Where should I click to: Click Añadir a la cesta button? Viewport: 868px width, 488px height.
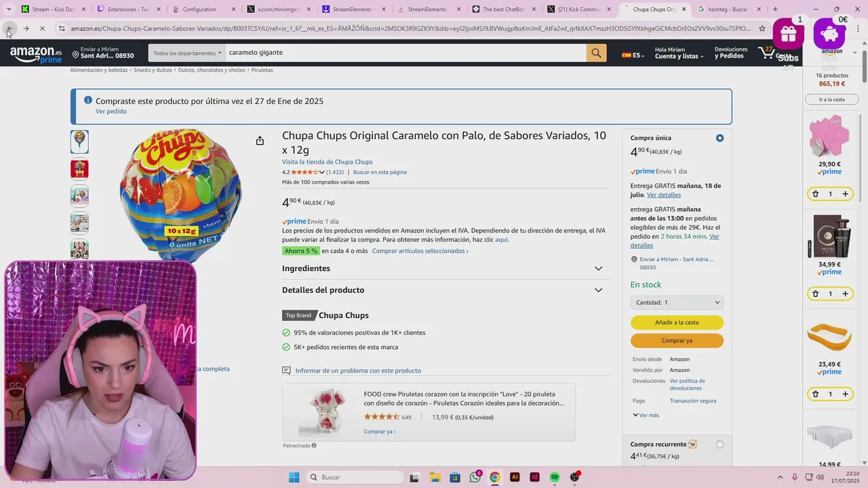click(x=677, y=323)
